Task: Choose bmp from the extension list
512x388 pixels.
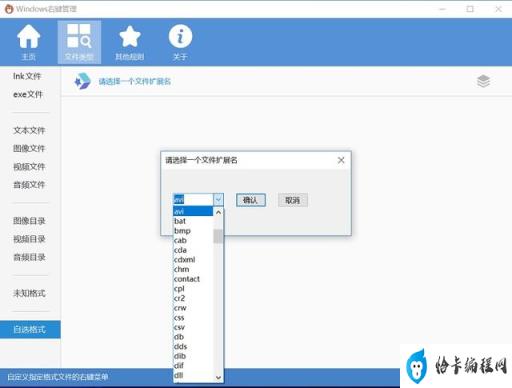Action: pyautogui.click(x=193, y=231)
